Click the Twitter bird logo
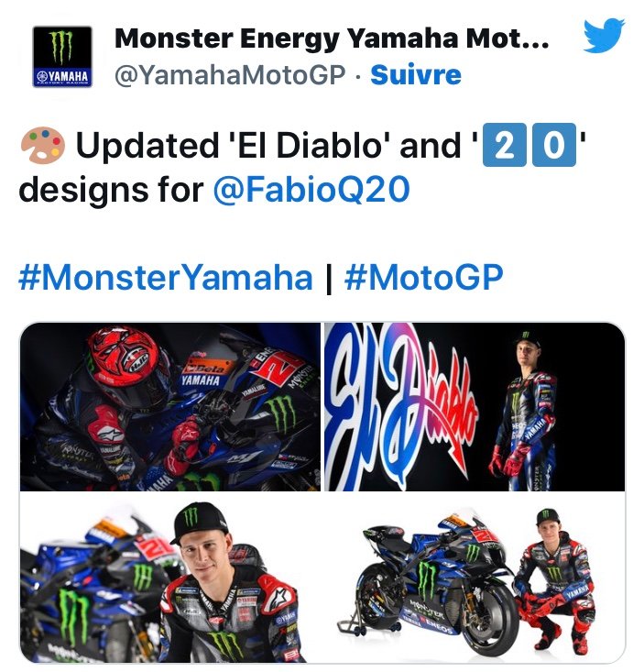 coord(604,35)
